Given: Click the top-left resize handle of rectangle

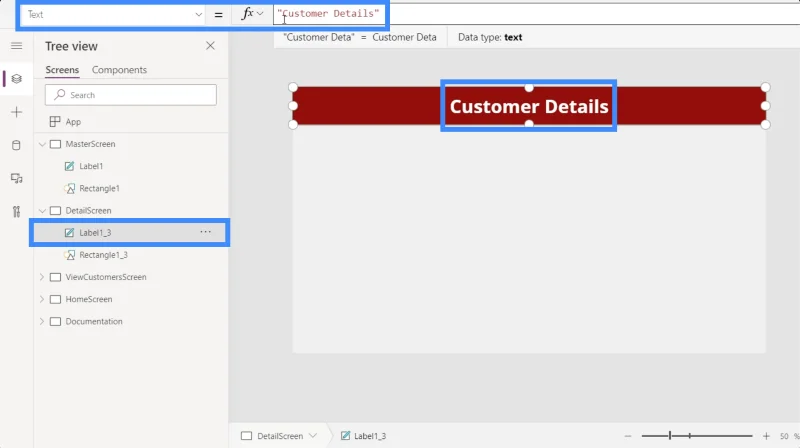Looking at the screenshot, I should [x=293, y=87].
